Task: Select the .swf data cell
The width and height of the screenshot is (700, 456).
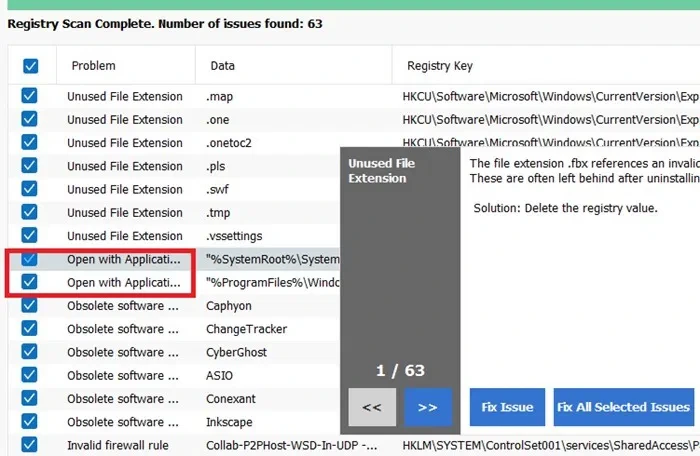Action: (x=217, y=189)
